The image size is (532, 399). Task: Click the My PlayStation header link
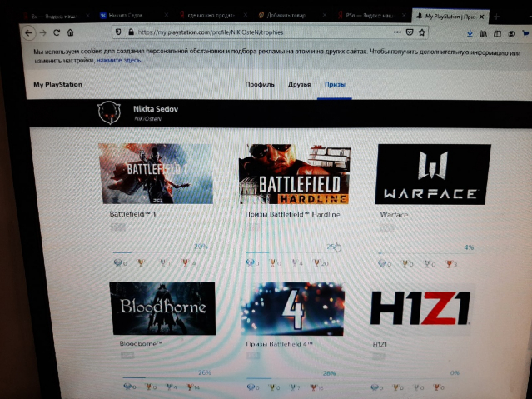[x=58, y=85]
